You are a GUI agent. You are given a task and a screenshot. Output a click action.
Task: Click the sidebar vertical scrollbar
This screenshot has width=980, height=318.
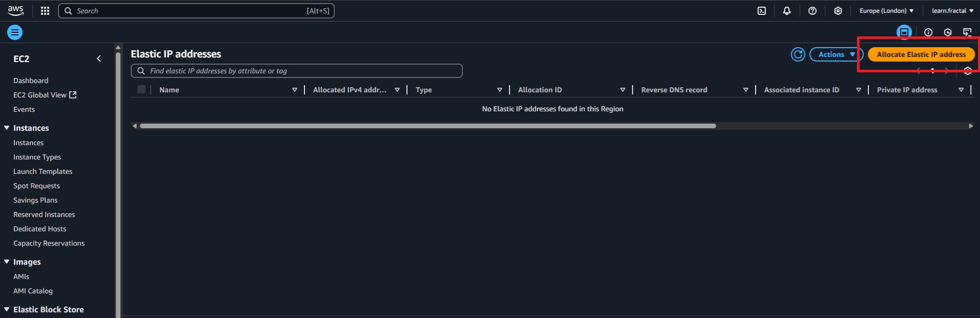point(118,185)
